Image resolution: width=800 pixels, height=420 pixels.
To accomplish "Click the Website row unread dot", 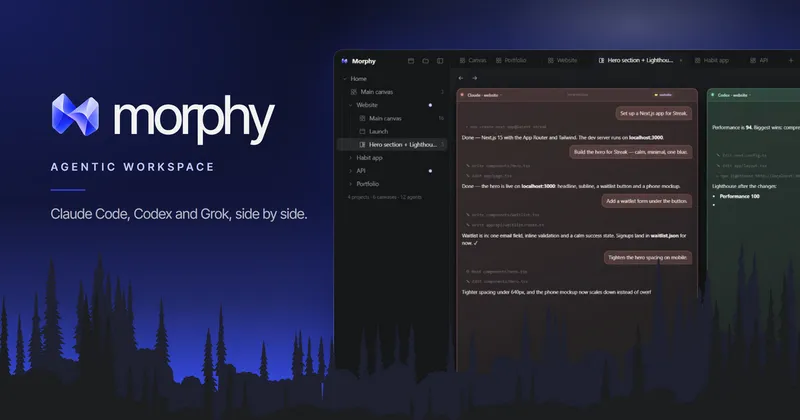I will pos(430,105).
